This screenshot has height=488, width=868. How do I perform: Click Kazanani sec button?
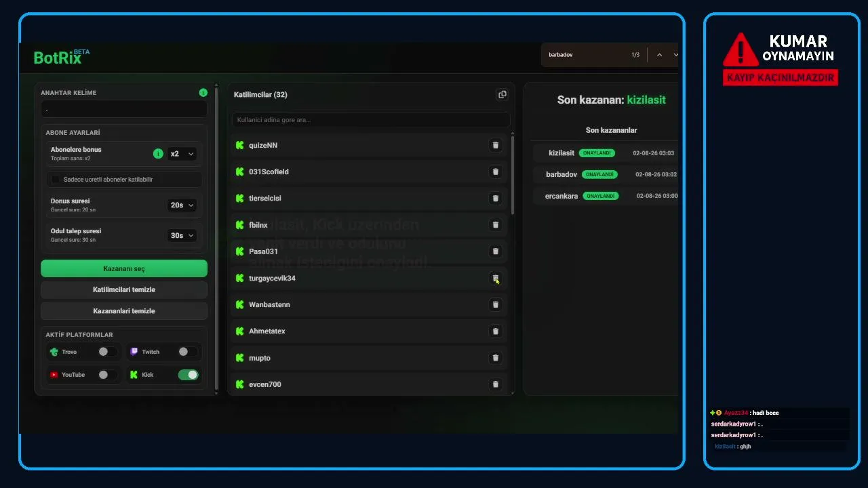click(124, 268)
